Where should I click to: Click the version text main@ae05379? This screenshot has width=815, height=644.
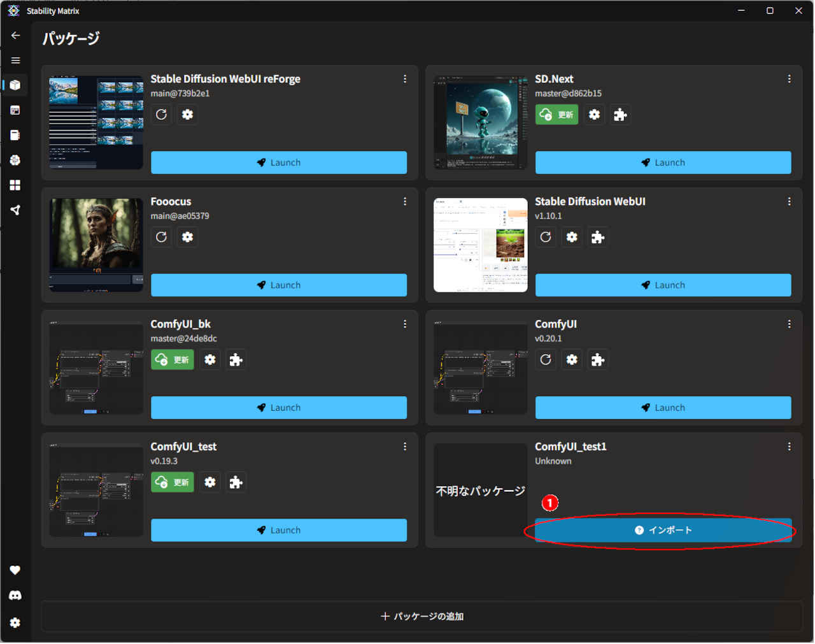(x=180, y=216)
